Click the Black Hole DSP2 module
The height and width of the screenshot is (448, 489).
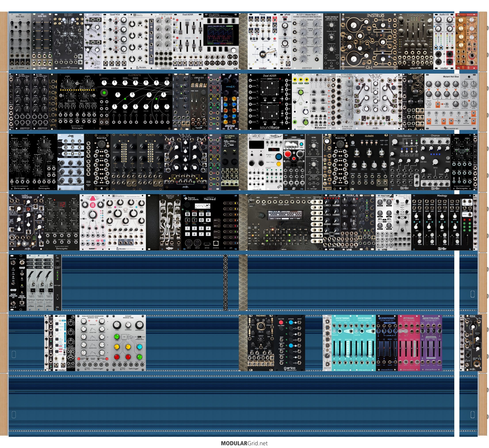click(x=62, y=222)
